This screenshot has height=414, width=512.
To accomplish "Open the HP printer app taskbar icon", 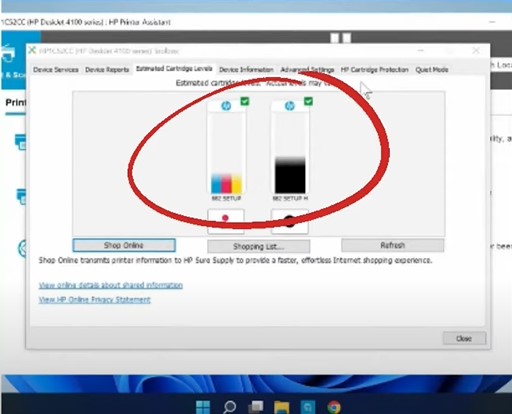I will pos(308,407).
